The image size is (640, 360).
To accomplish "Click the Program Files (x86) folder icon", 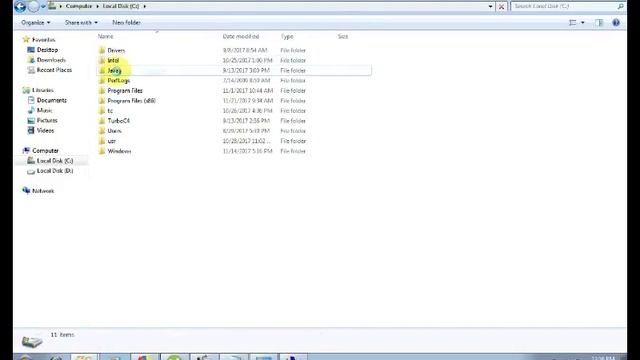I will coord(102,101).
